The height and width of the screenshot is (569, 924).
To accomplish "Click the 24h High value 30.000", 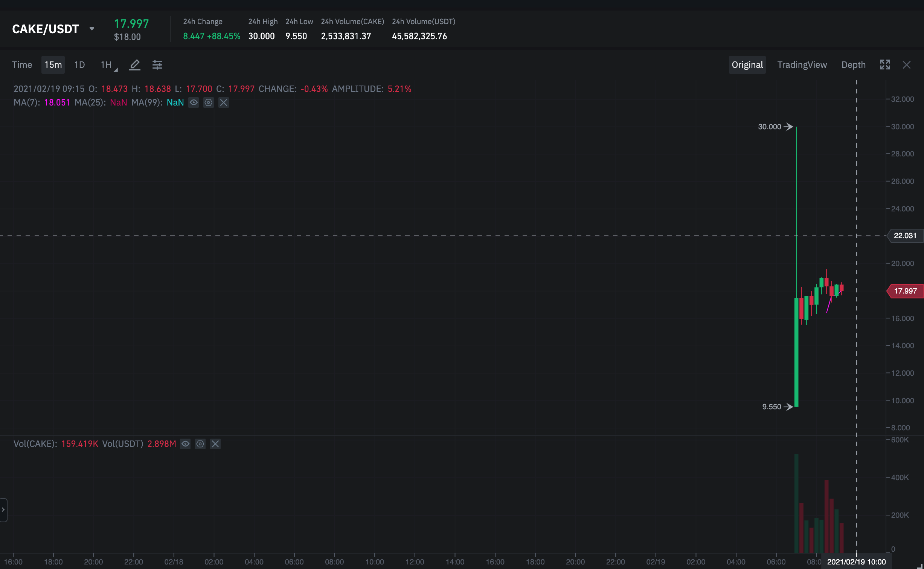I will pos(261,36).
